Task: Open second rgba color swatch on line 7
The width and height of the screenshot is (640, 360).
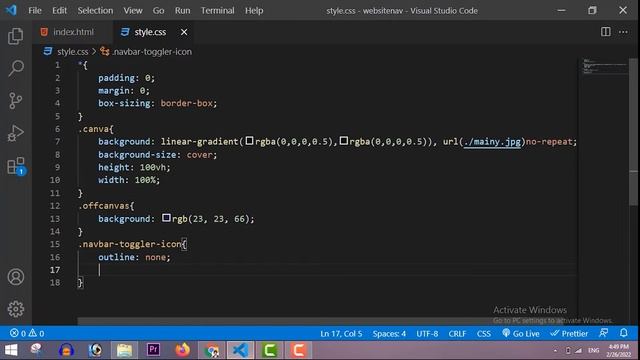Action: click(x=344, y=141)
